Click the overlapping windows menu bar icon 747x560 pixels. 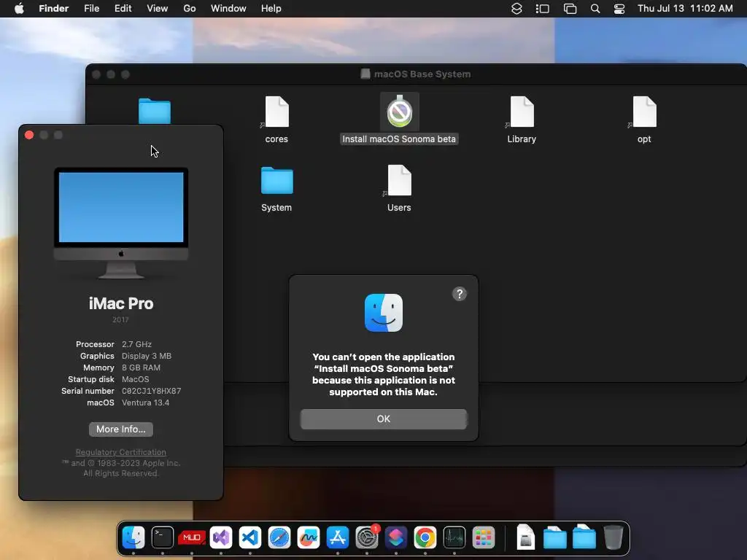570,9
